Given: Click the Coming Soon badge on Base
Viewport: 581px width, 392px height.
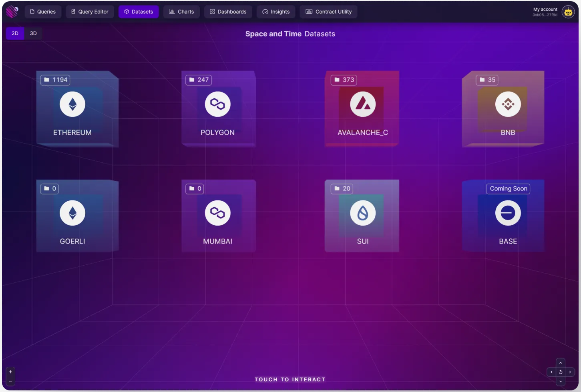Looking at the screenshot, I should tap(508, 188).
